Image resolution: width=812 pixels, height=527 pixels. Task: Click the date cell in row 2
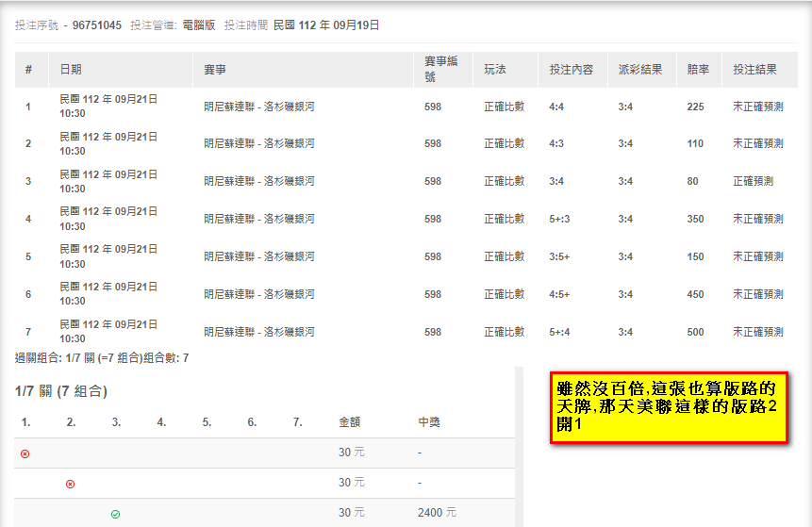(108, 143)
